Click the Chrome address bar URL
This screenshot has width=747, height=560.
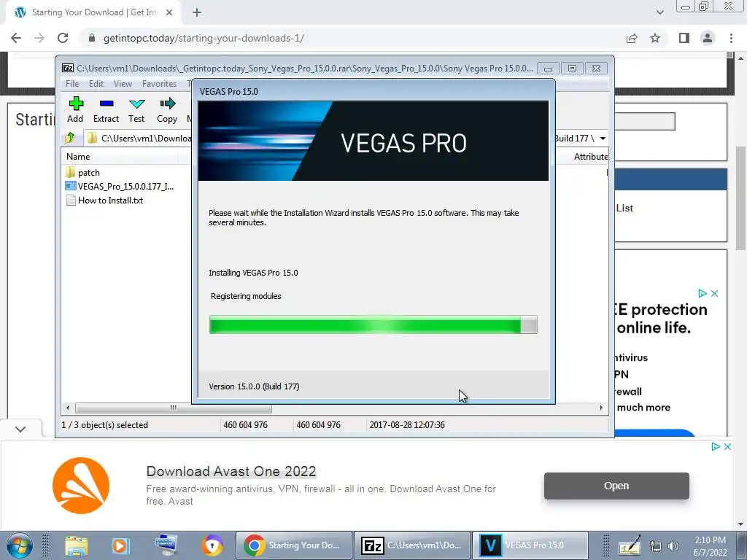[204, 38]
